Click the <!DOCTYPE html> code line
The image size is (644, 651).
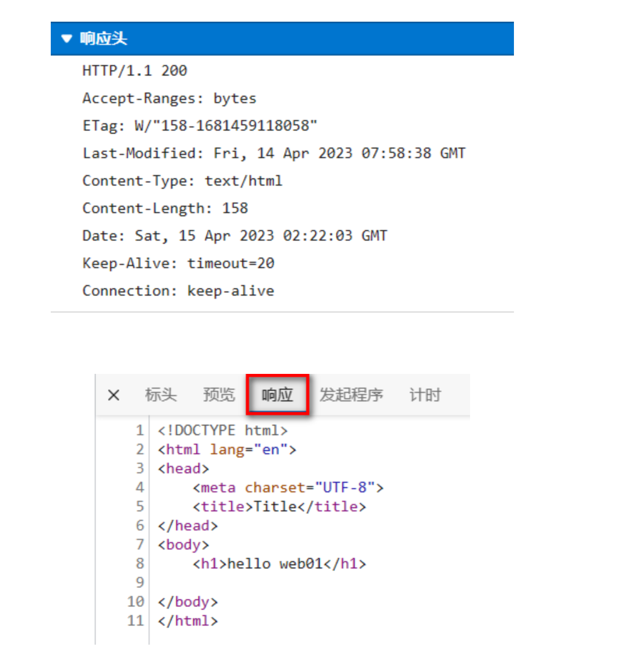click(x=223, y=430)
